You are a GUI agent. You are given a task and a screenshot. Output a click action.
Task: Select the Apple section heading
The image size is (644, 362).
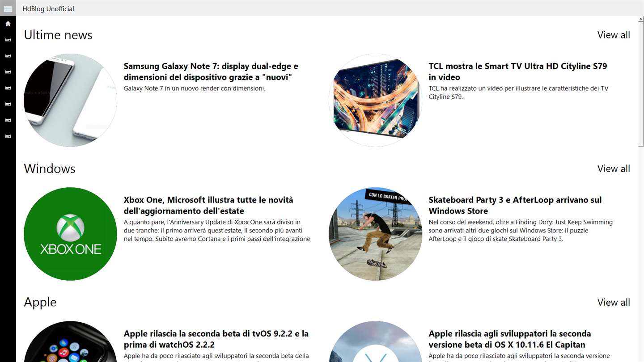(40, 302)
